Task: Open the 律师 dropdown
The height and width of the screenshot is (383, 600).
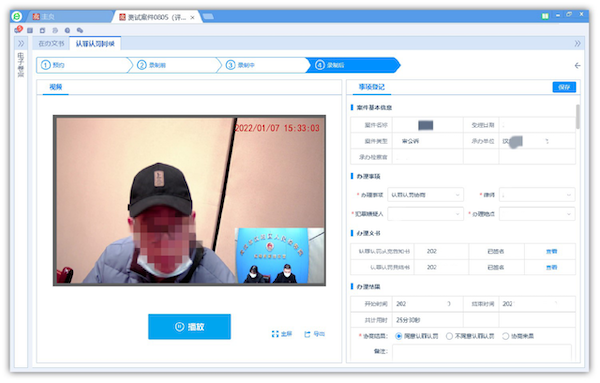Action: point(537,195)
